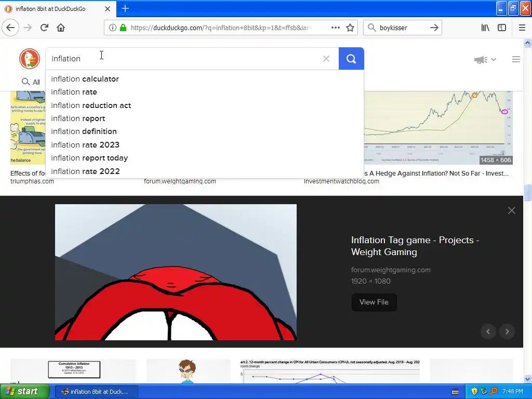Click the scrollbar up arrow
The width and height of the screenshot is (532, 399).
point(527,43)
